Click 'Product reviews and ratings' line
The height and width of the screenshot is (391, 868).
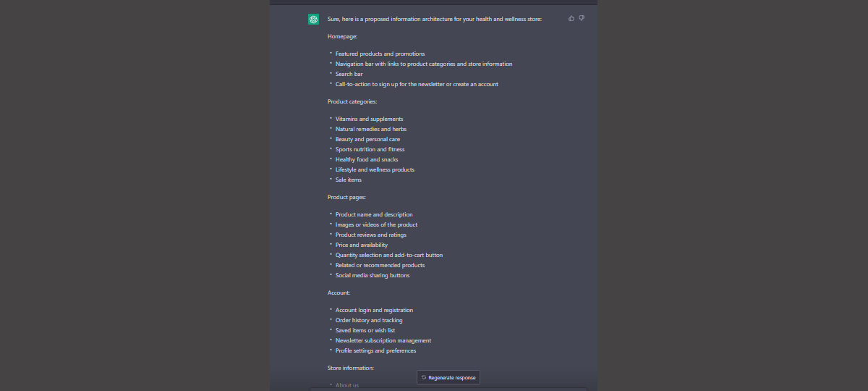point(370,235)
